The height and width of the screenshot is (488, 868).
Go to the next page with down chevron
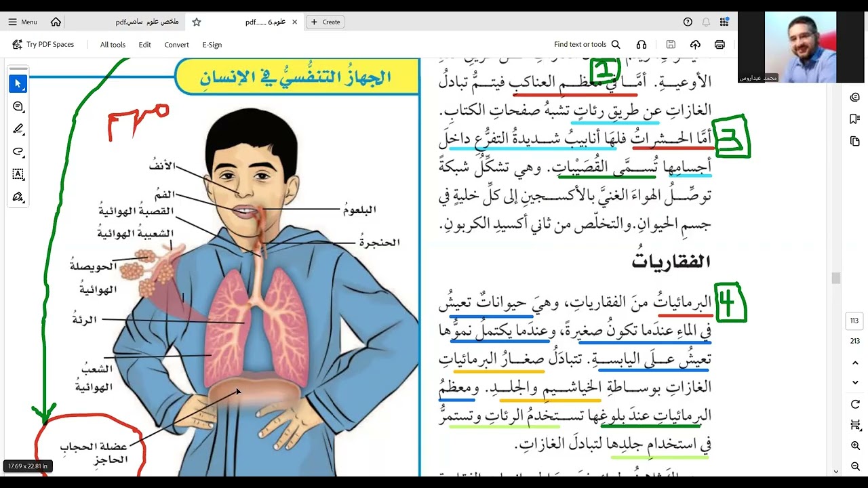(855, 383)
